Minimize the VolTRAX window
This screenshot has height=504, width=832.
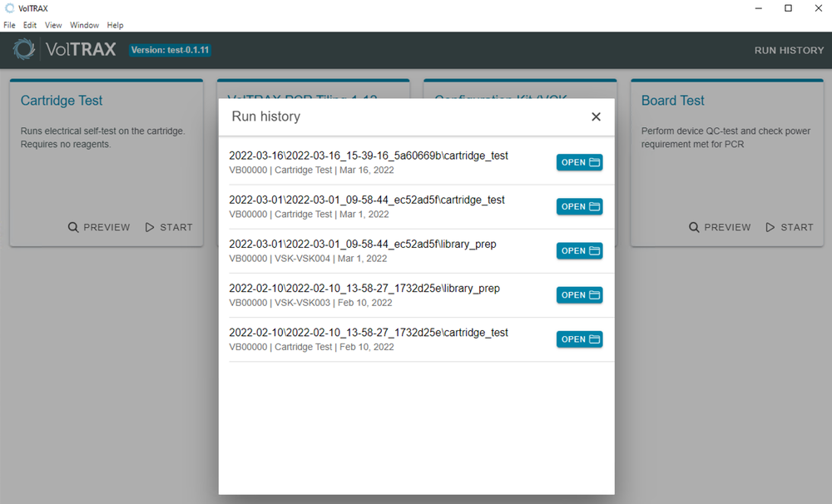coord(758,8)
